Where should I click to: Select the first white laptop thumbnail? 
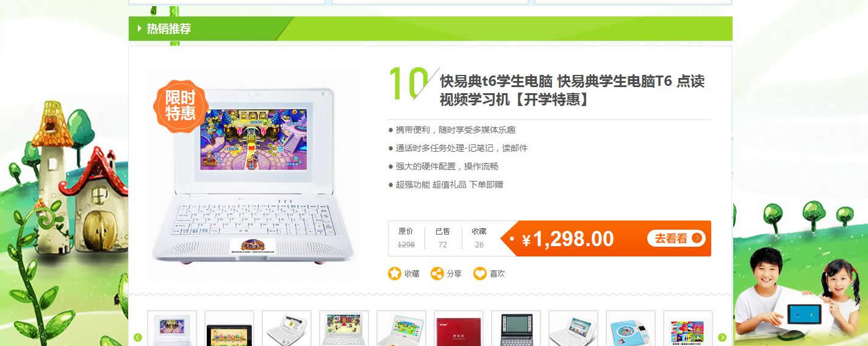tap(172, 328)
